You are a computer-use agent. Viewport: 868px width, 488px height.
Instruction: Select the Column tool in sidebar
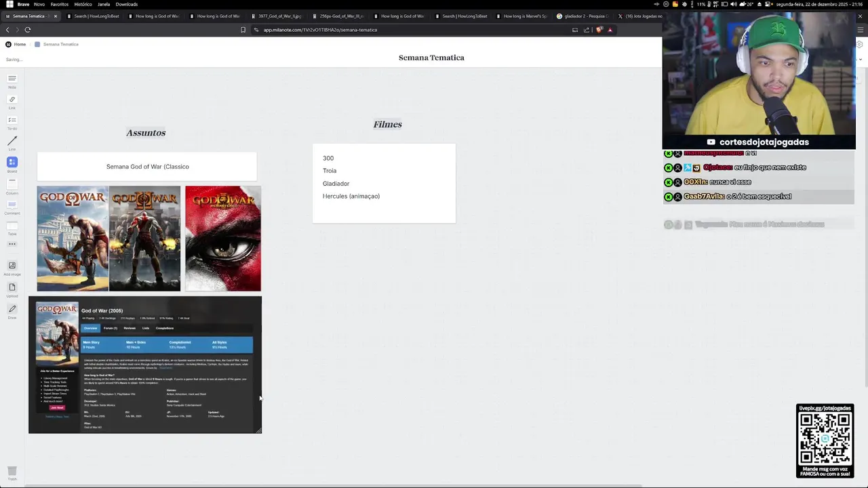coord(12,186)
